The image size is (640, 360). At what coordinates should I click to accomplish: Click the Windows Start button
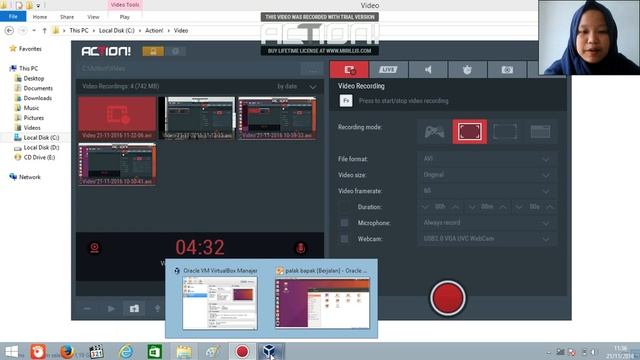coord(11,351)
